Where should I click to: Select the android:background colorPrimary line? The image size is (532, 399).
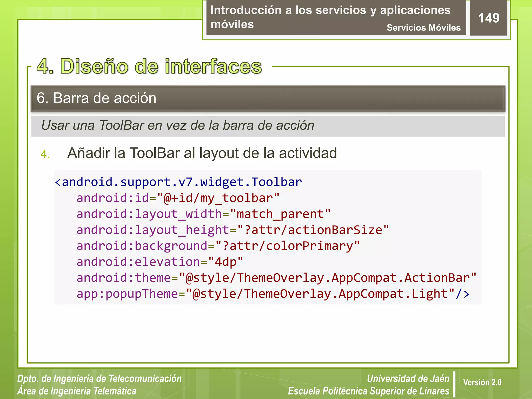coord(218,246)
